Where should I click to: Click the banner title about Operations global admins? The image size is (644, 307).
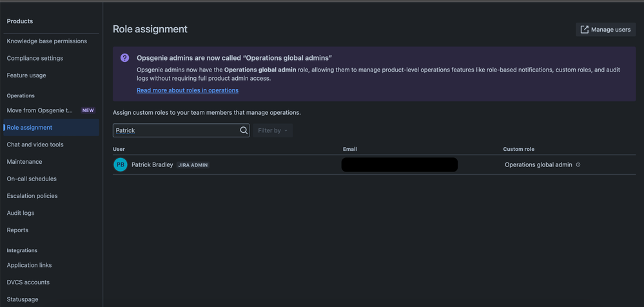click(x=234, y=58)
